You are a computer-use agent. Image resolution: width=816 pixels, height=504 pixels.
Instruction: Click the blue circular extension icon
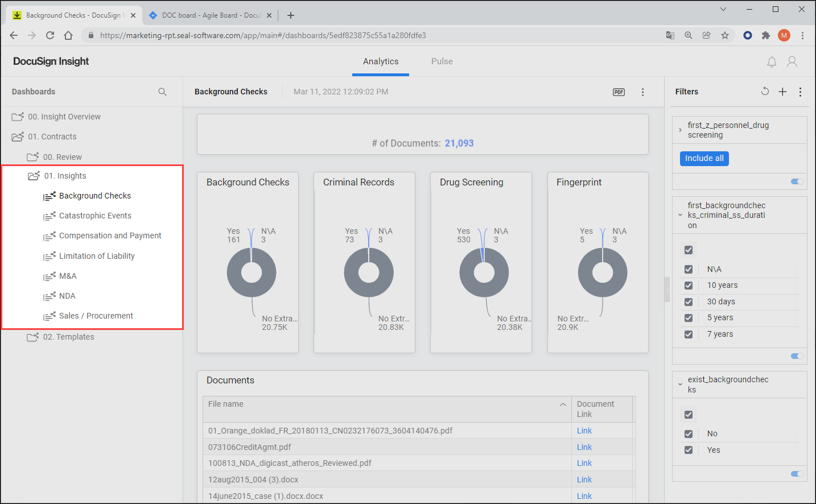748,35
